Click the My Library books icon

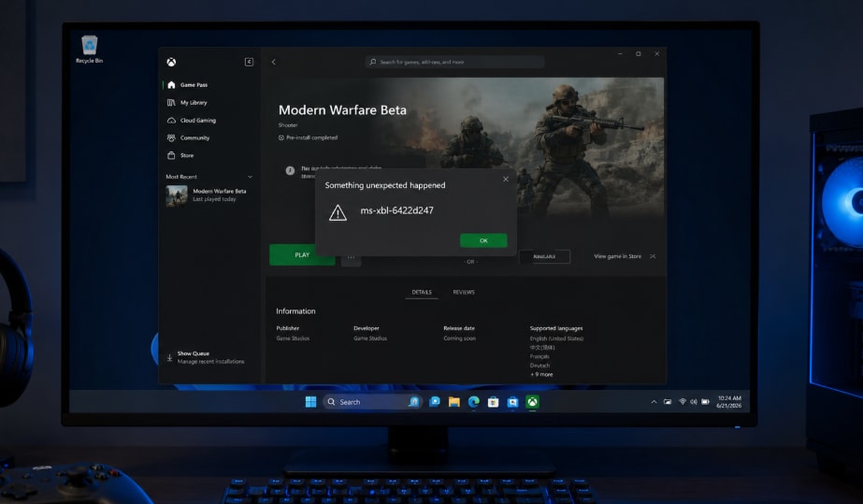pyautogui.click(x=171, y=102)
